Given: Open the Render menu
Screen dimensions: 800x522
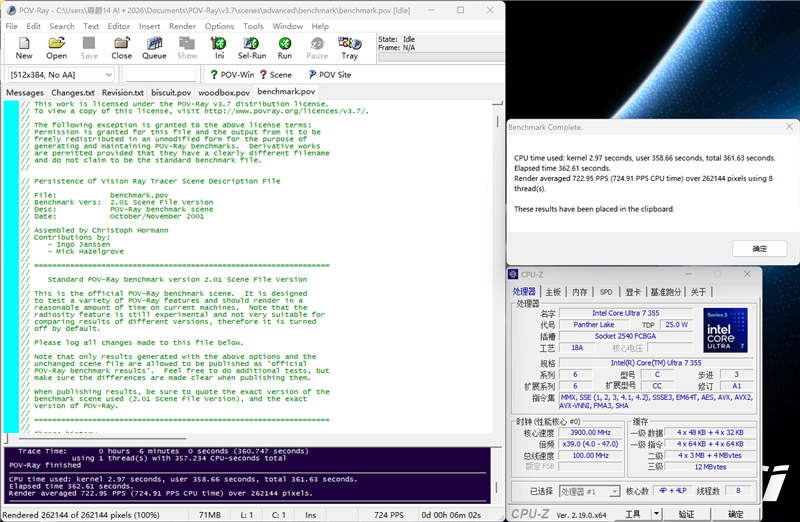Looking at the screenshot, I should (182, 26).
